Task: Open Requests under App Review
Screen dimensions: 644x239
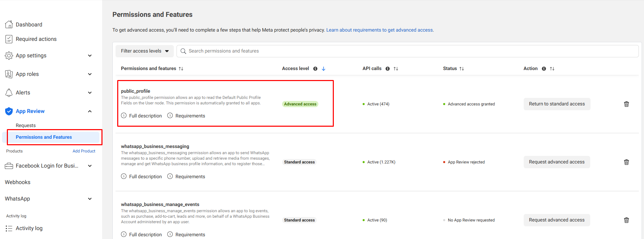Action: click(26, 125)
